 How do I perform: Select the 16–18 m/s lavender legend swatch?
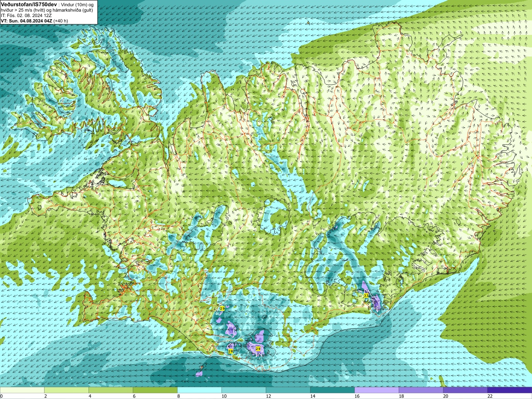pyautogui.click(x=377, y=390)
